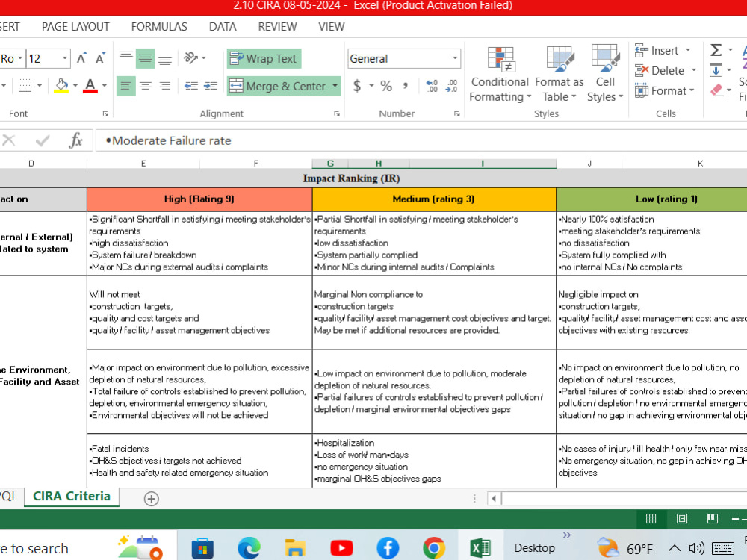Switch to Page Break Preview in status bar
747x560 pixels.
(712, 519)
